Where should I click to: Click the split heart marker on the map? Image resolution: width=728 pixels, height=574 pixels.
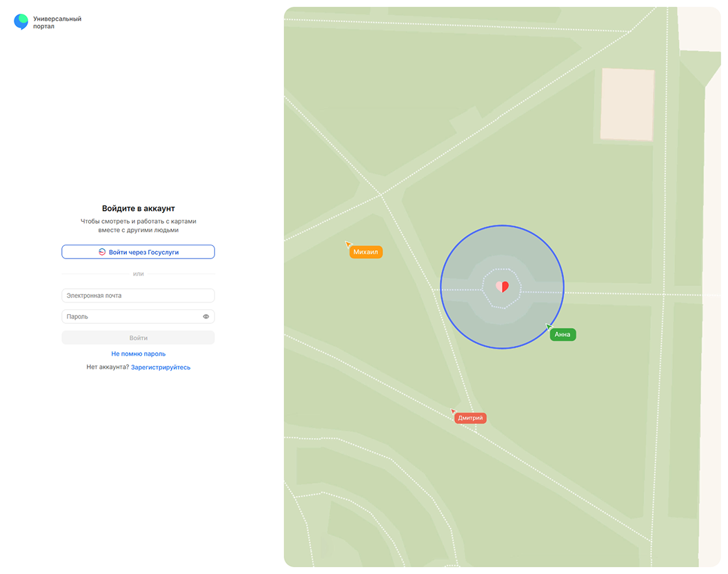click(x=503, y=287)
